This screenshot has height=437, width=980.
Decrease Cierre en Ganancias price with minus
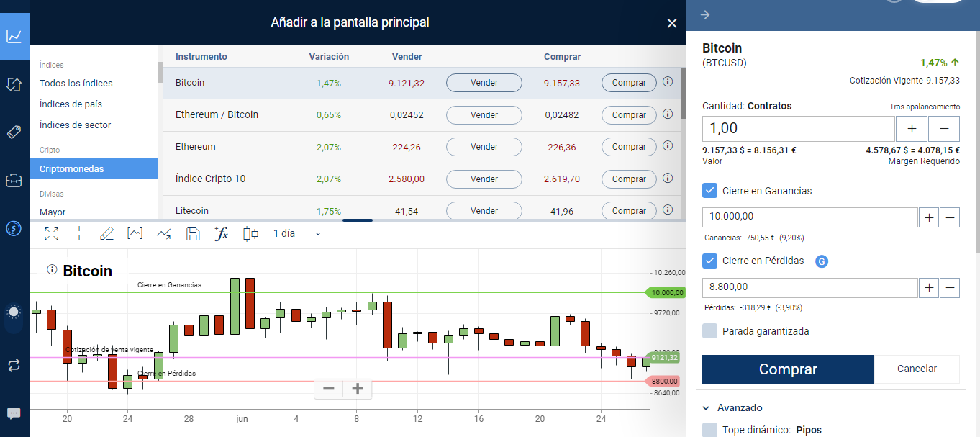point(950,217)
